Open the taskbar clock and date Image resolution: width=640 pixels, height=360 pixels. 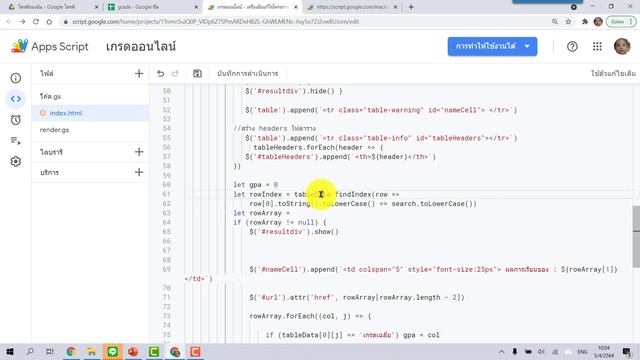(604, 351)
